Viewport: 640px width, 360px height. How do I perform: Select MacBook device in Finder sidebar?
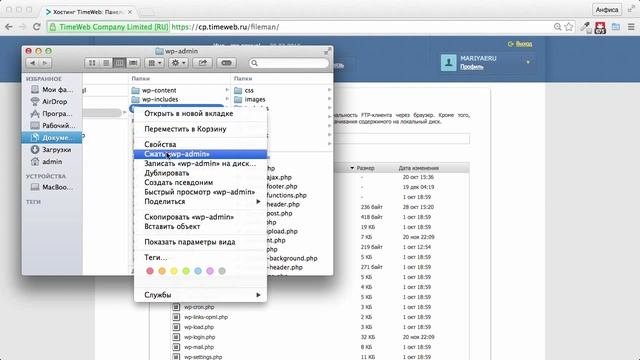[x=51, y=187]
